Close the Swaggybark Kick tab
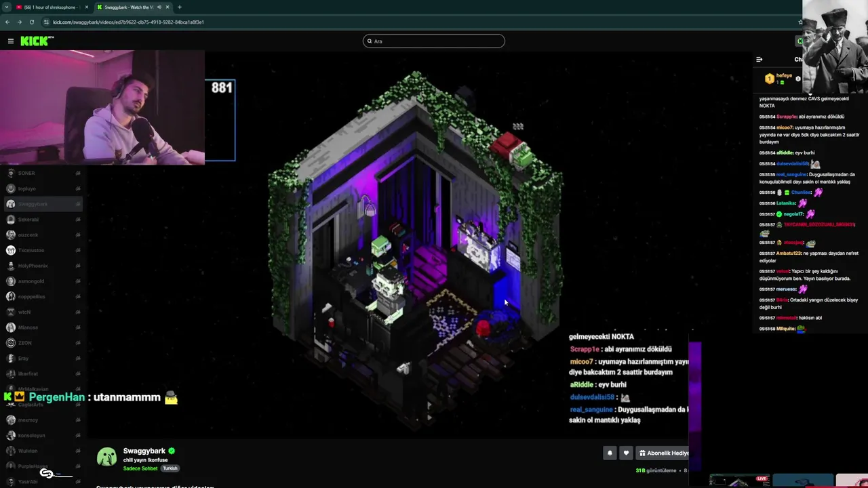The image size is (868, 488). pos(167,7)
